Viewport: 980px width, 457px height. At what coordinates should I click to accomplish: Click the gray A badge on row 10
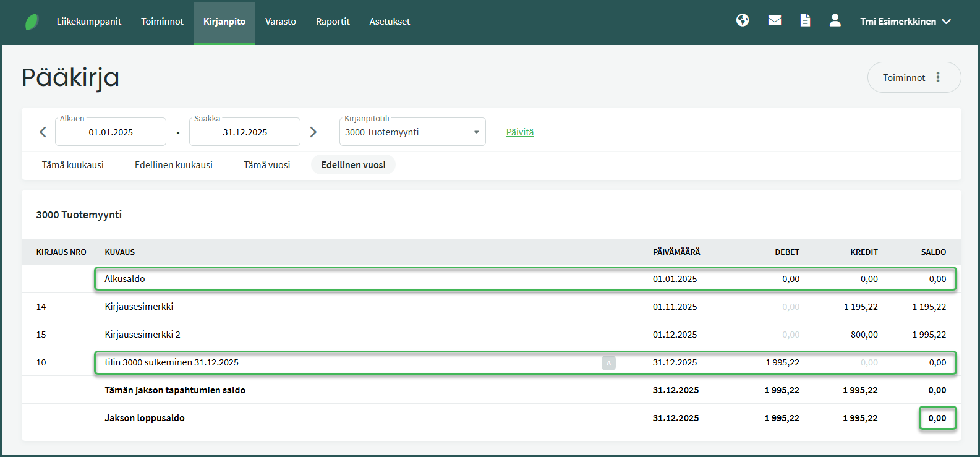point(608,363)
